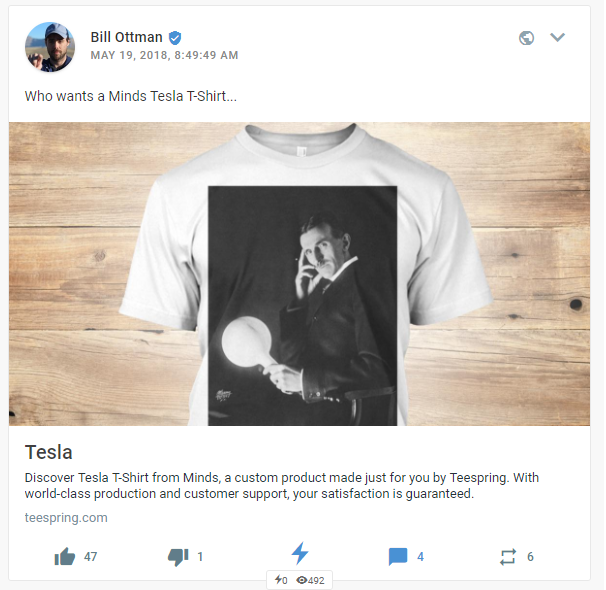Like the post with thumbs up icon

65,556
